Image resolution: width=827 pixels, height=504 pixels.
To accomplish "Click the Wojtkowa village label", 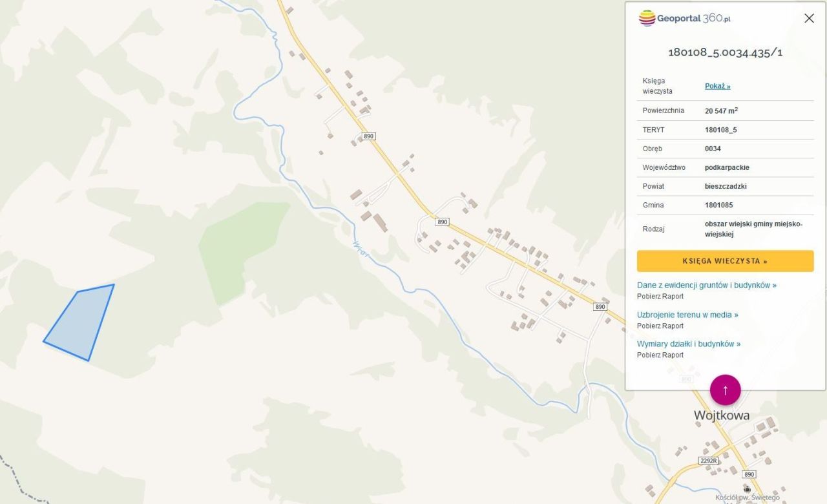I will click(x=722, y=415).
